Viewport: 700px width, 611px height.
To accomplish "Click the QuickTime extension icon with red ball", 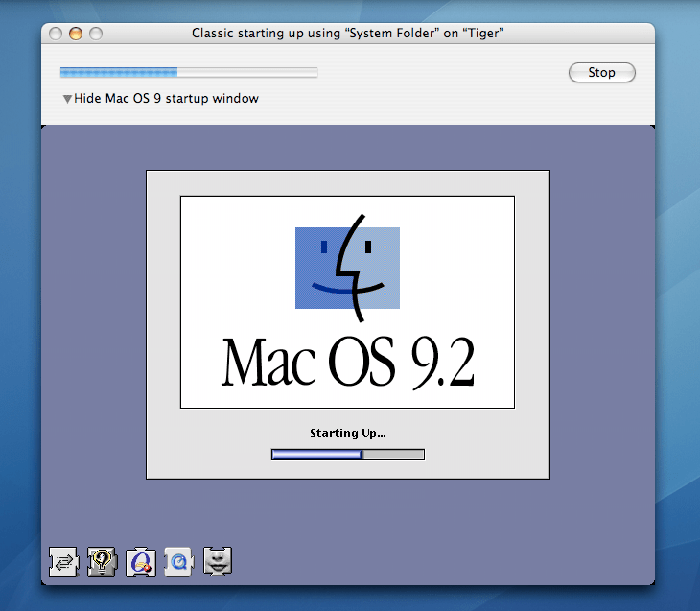I will coord(141,562).
